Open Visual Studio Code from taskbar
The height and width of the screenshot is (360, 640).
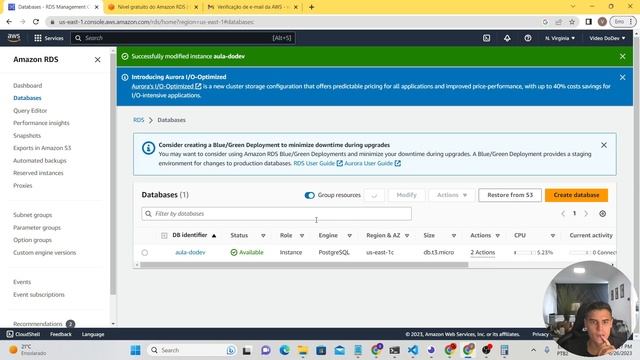(413, 350)
